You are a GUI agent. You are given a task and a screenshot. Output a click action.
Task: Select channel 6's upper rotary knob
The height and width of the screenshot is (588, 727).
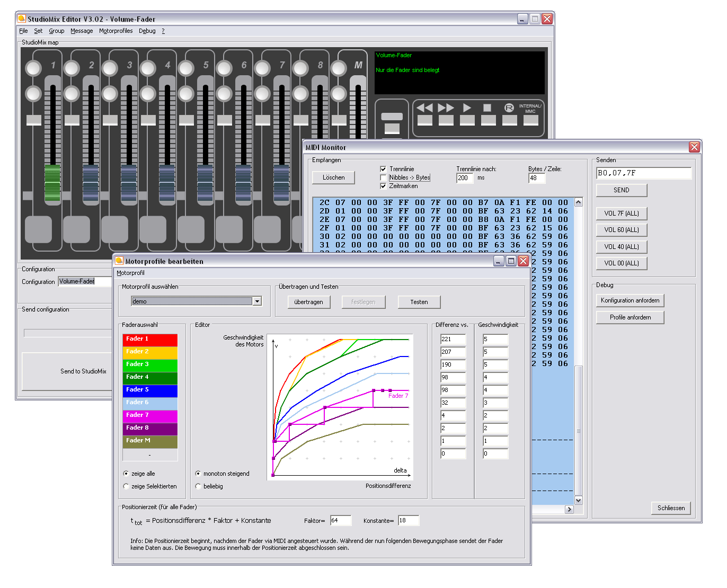[224, 68]
